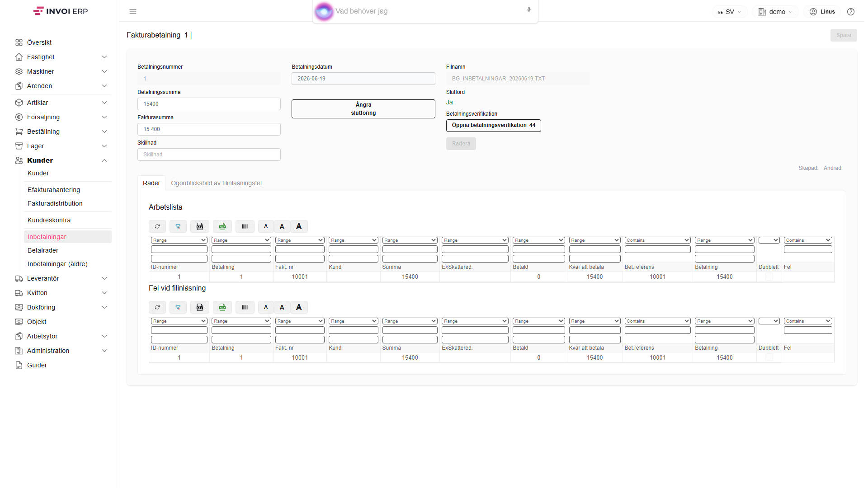The width and height of the screenshot is (868, 488).
Task: Clear filters in Fel vid filinläsning toolbar
Action: coord(178,307)
